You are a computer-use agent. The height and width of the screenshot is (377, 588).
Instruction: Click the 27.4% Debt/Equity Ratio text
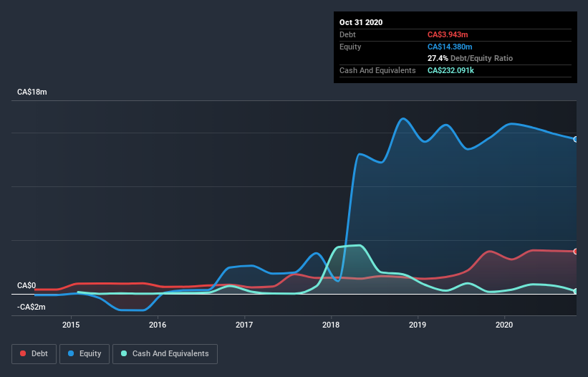point(470,58)
